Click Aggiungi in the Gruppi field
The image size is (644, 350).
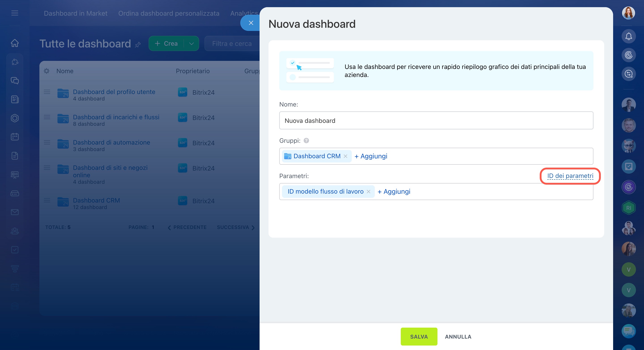371,156
